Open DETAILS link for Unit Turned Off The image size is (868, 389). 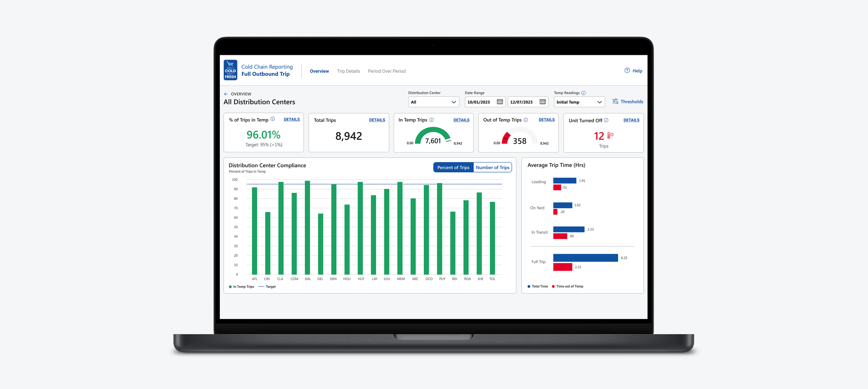click(631, 120)
